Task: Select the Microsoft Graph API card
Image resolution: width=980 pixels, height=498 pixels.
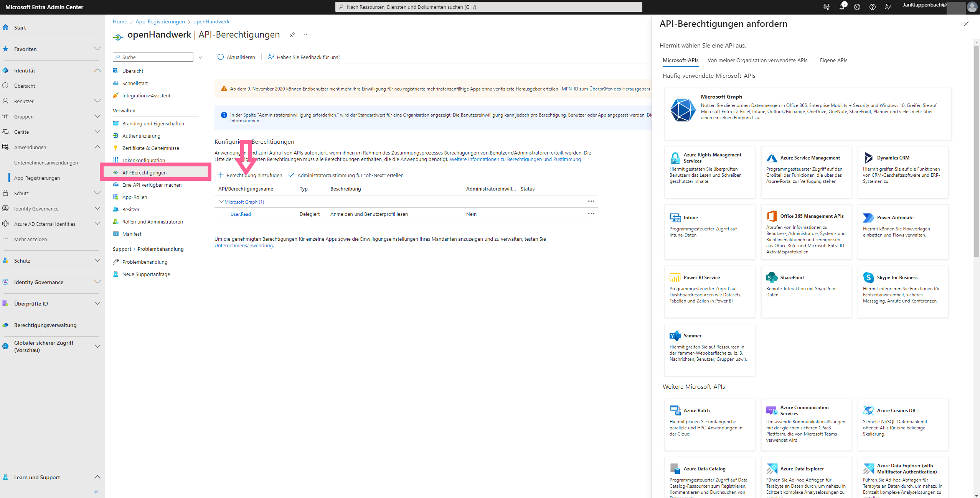Action: click(808, 114)
